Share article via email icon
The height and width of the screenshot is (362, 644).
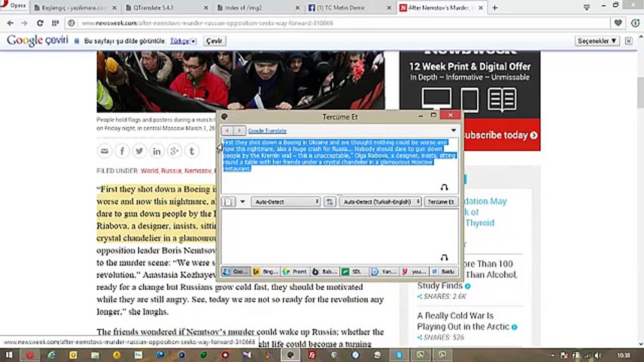[x=104, y=151]
